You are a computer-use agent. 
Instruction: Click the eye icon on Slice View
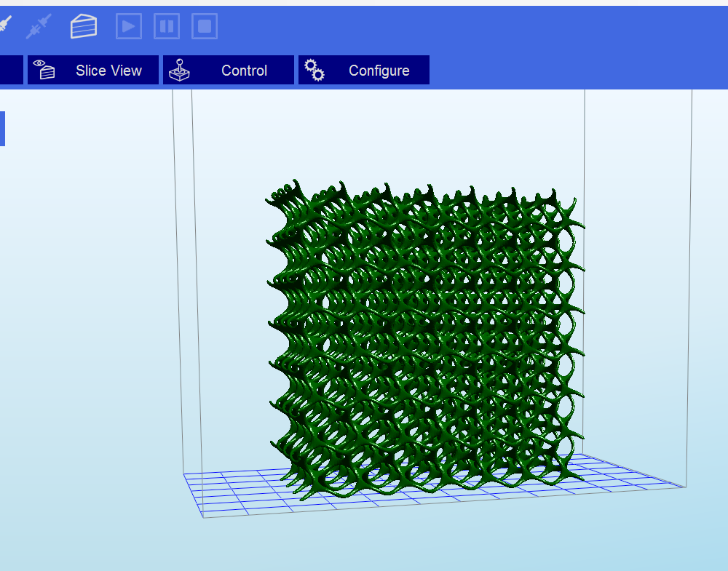(44, 70)
